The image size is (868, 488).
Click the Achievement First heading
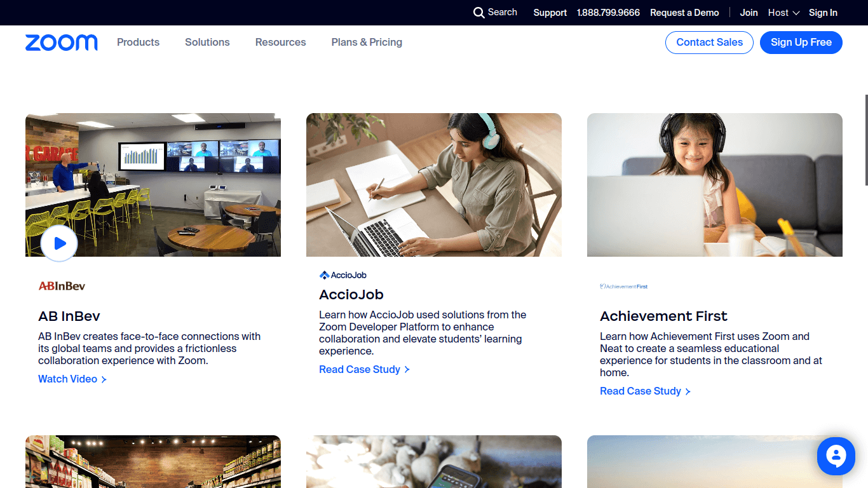pos(663,316)
